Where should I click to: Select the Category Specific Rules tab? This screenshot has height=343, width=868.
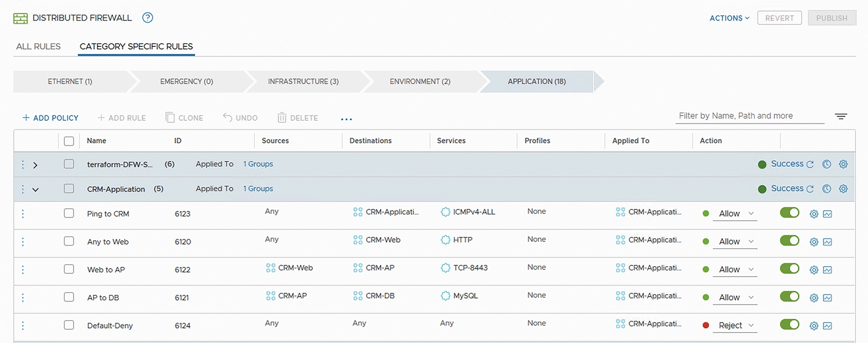click(x=136, y=46)
